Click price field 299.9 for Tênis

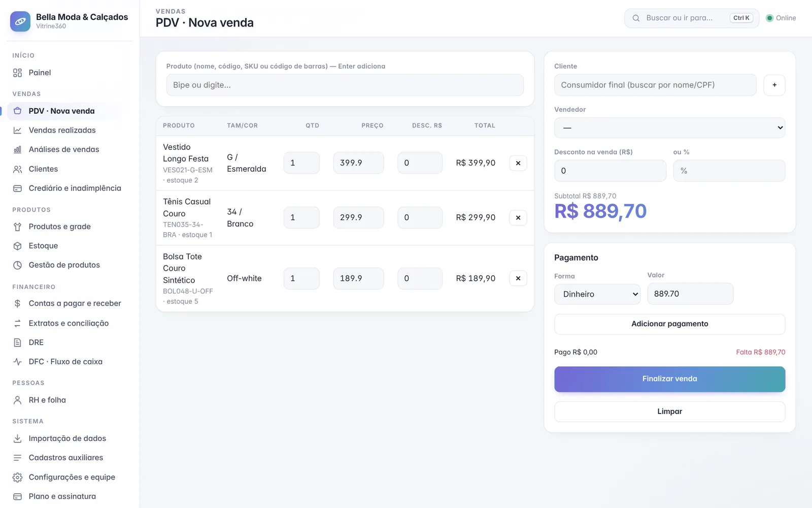click(358, 217)
